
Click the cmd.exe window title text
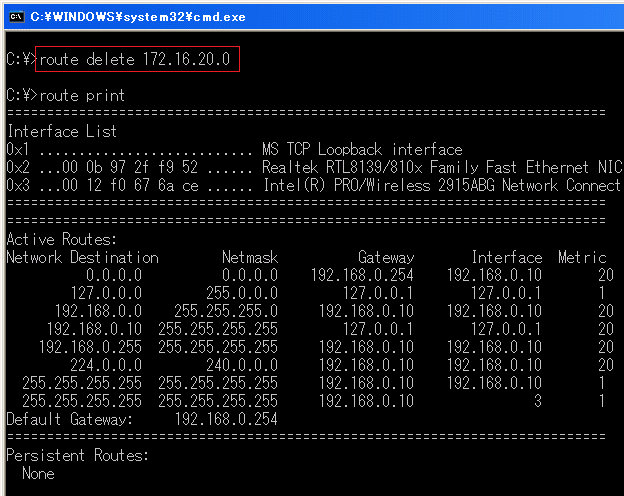pos(138,17)
